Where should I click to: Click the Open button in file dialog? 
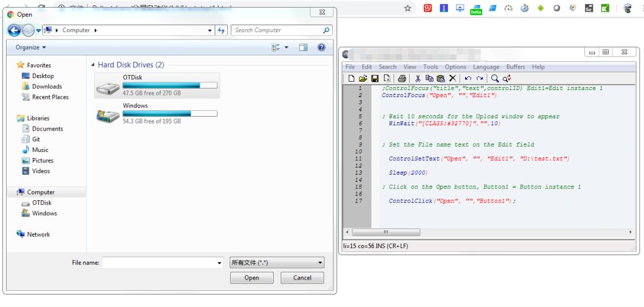[x=252, y=278]
